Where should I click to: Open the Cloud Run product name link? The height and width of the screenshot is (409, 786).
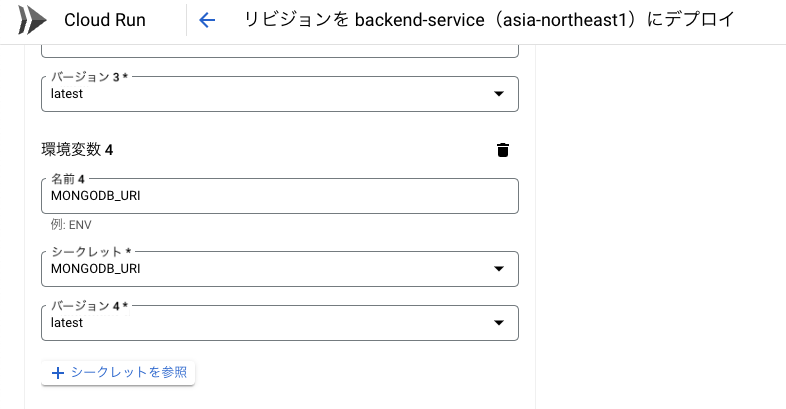(x=105, y=20)
